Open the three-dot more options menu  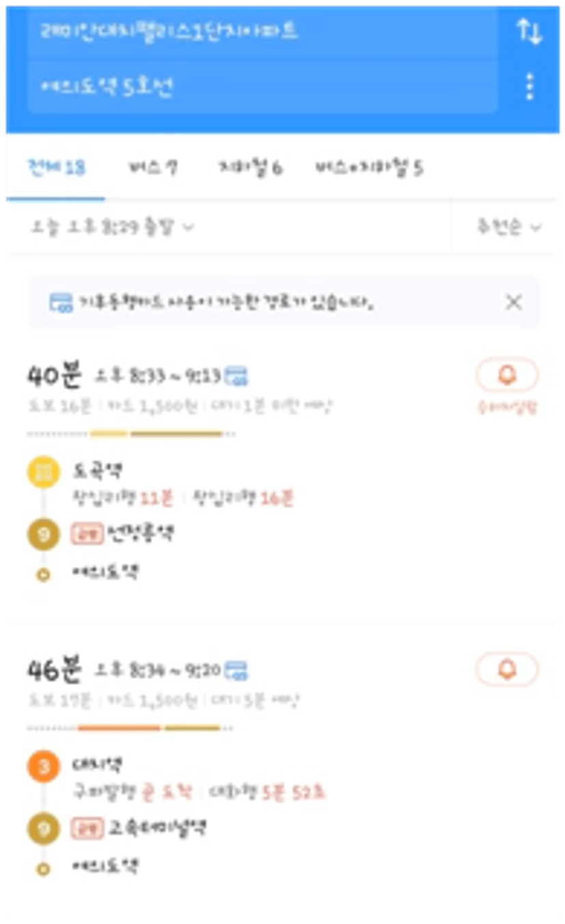pos(529,87)
